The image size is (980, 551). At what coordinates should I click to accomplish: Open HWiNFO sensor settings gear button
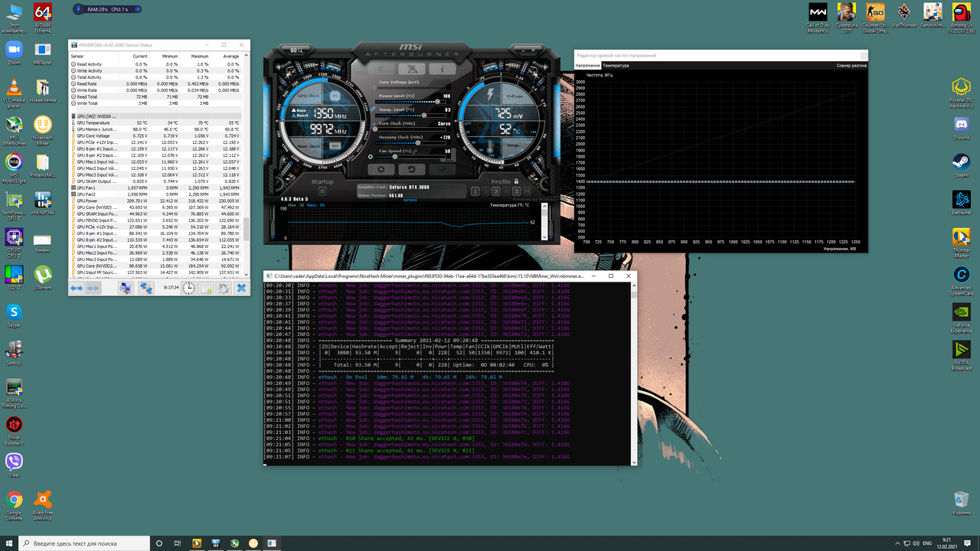224,288
